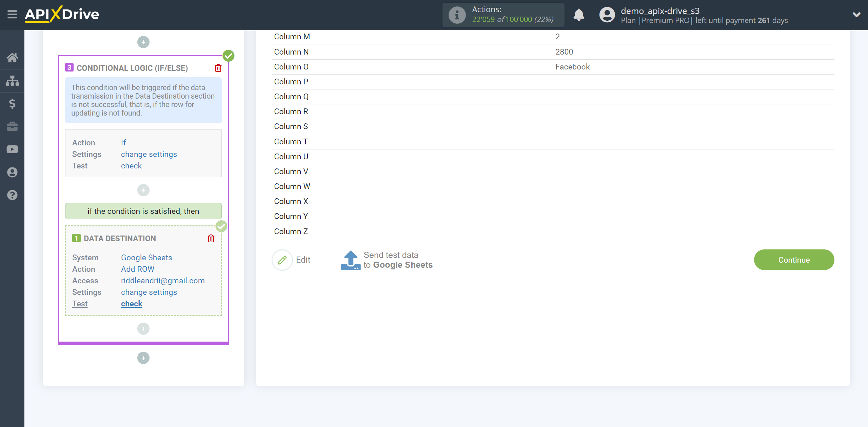Click Data Destination green status checkmark
Viewport: 868px width, 427px height.
coord(221,226)
